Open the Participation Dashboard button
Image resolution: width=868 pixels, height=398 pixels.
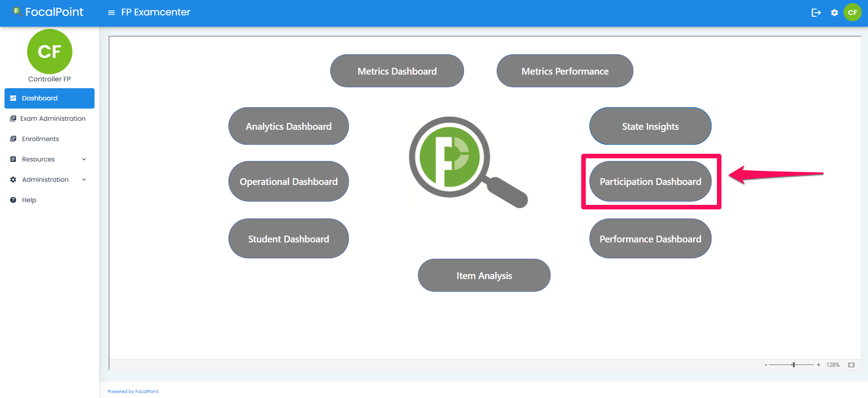pyautogui.click(x=650, y=181)
